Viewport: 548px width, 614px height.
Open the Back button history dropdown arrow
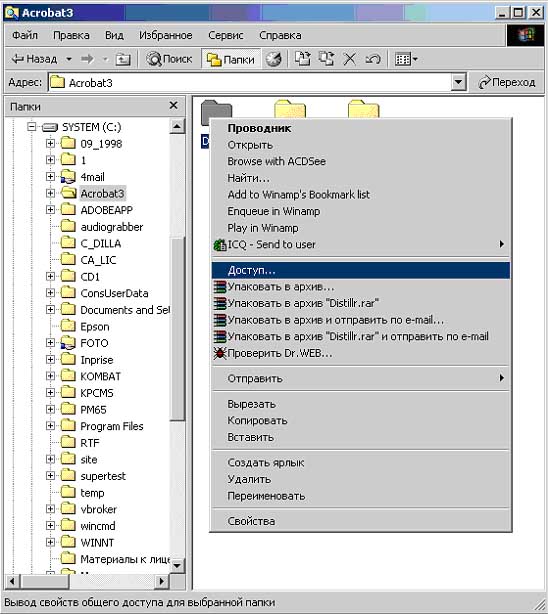pyautogui.click(x=69, y=59)
